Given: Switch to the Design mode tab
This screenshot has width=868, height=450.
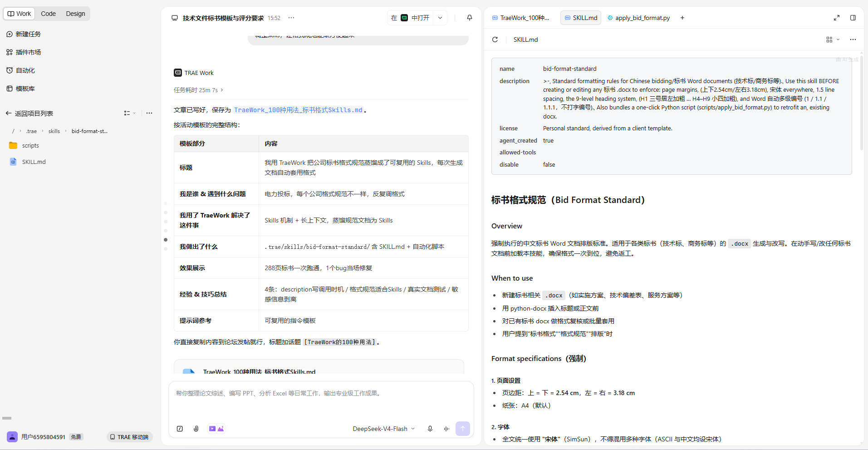Looking at the screenshot, I should click(75, 14).
